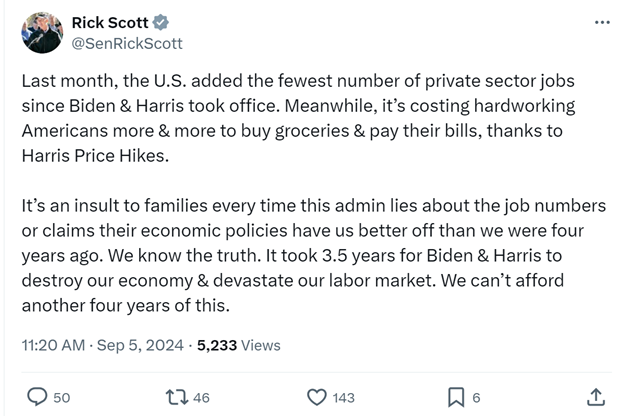Click the 50 replies count
This screenshot has width=624, height=416.
(62, 398)
